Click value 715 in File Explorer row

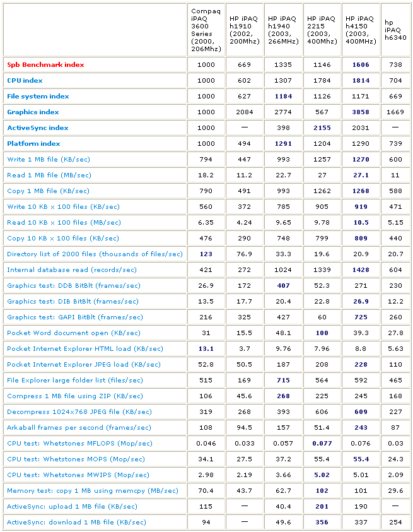point(284,381)
